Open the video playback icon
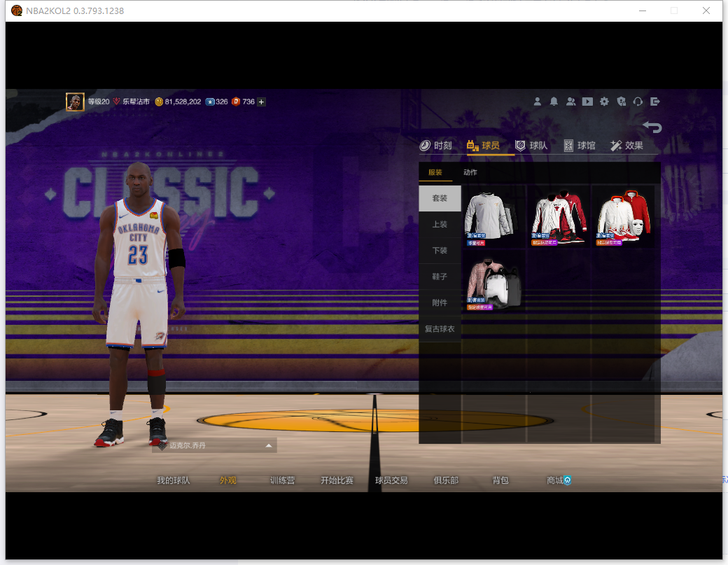The width and height of the screenshot is (728, 565). click(587, 102)
